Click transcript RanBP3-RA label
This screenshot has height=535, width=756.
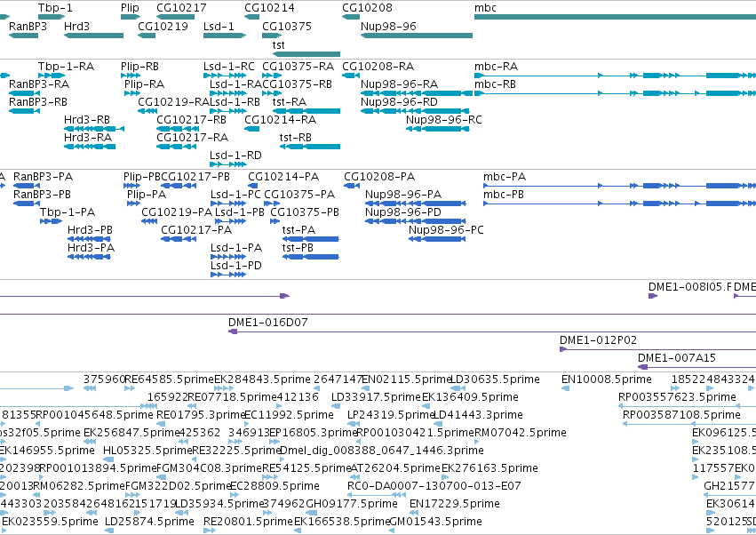click(x=39, y=84)
